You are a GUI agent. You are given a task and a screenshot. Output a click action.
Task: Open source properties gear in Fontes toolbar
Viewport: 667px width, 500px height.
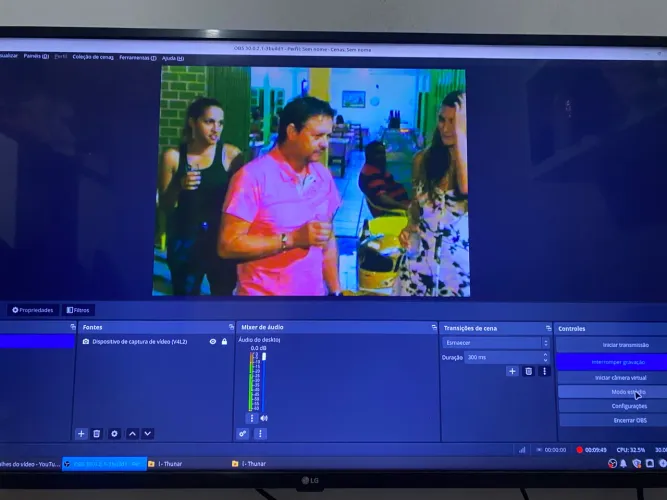pyautogui.click(x=114, y=434)
